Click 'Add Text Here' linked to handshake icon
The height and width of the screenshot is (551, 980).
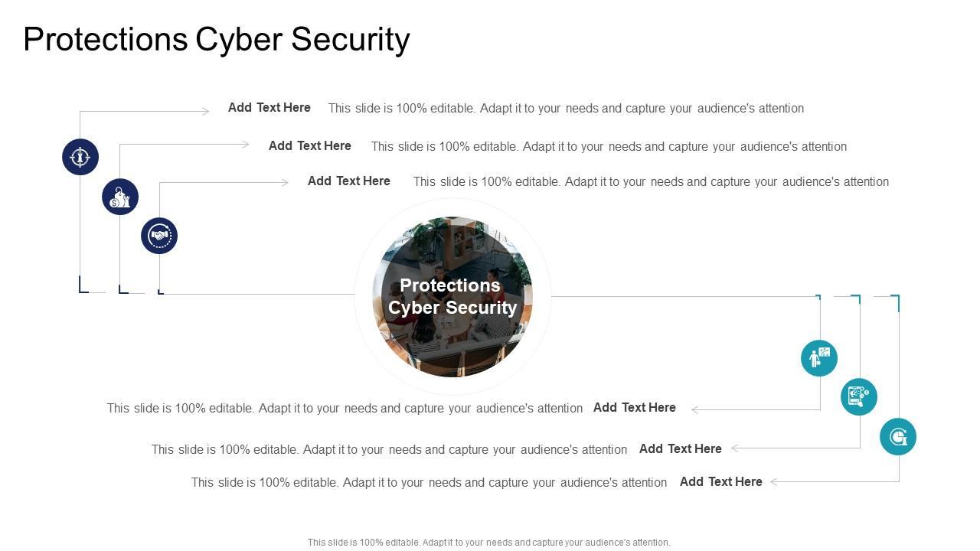pyautogui.click(x=349, y=181)
